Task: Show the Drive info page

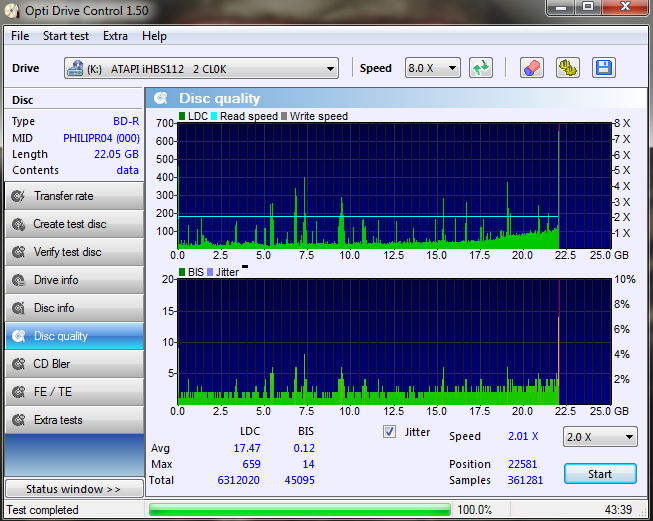Action: click(x=74, y=280)
